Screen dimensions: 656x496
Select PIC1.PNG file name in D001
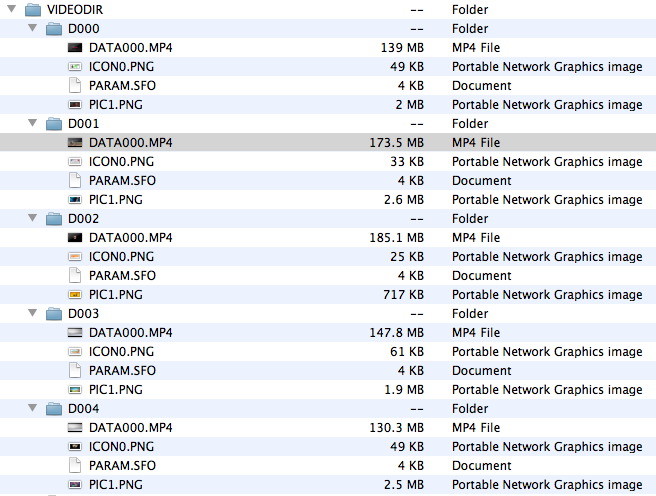tap(115, 199)
